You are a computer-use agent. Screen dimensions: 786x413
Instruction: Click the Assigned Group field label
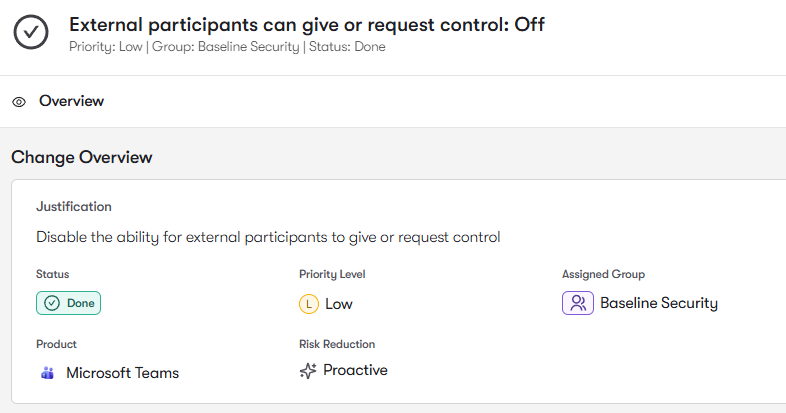[x=603, y=274]
